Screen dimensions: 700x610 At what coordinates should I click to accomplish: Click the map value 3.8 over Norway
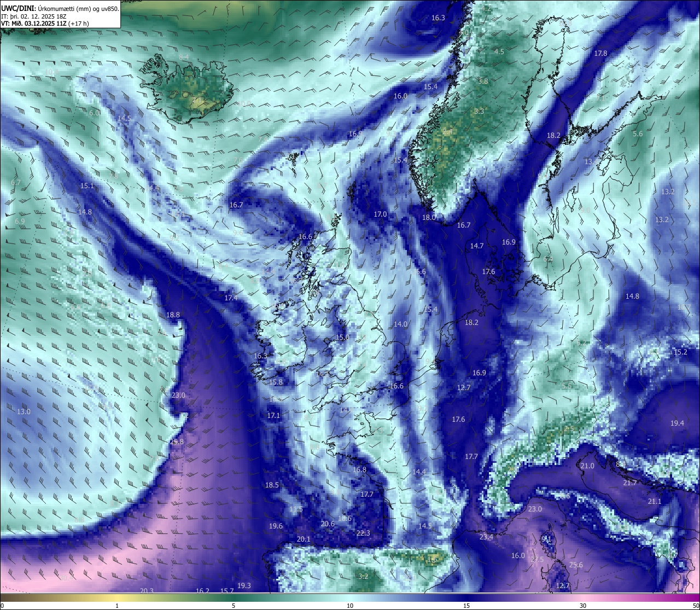[483, 81]
